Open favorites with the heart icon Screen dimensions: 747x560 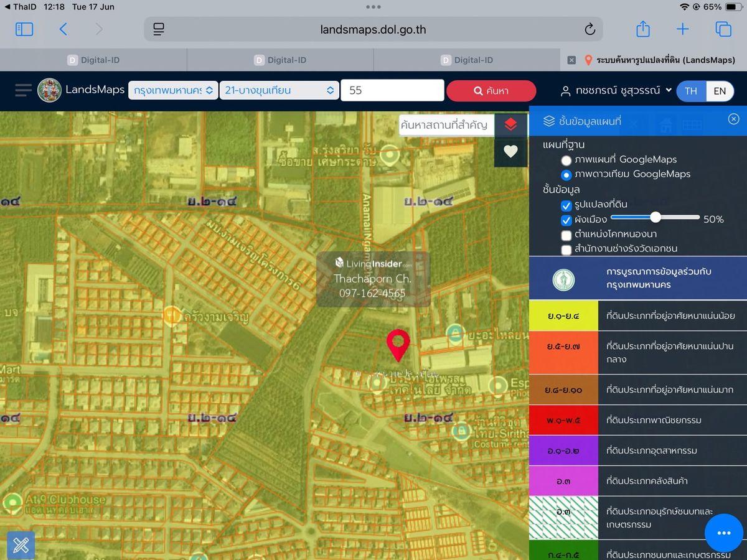pos(510,151)
